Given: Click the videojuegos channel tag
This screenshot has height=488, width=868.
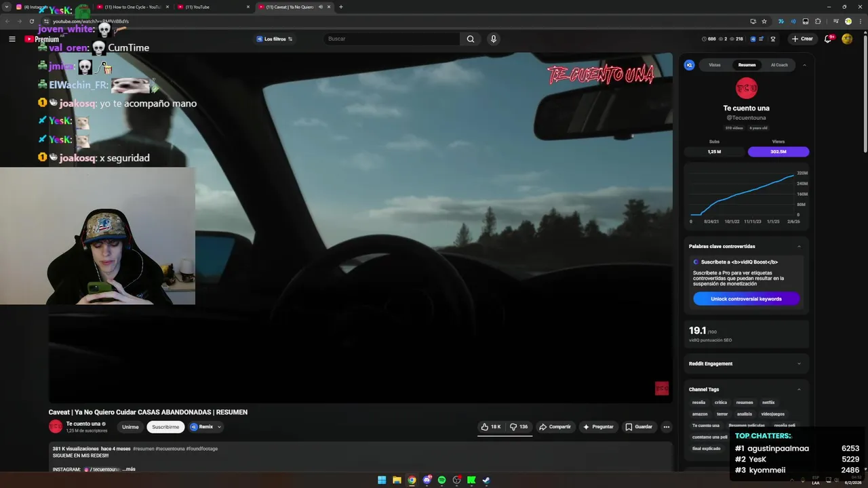Looking at the screenshot, I should [x=772, y=414].
